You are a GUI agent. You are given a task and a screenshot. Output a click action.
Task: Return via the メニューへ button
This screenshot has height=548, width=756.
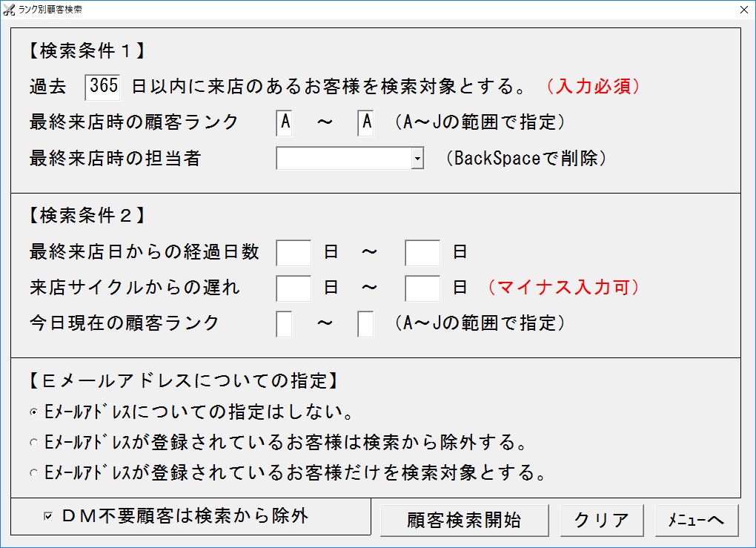[697, 521]
